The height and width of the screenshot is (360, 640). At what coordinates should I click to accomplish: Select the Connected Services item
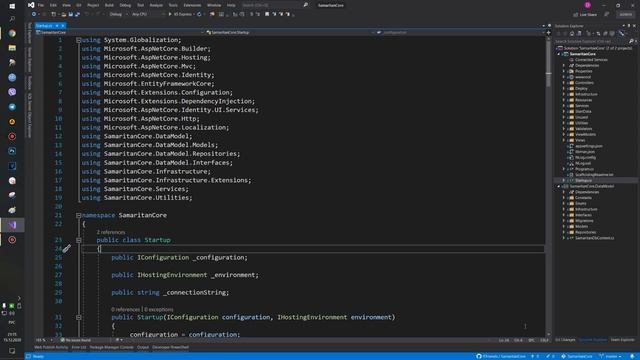click(591, 60)
